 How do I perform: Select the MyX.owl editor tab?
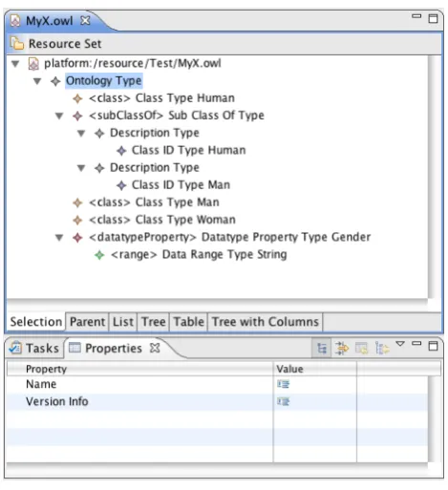[50, 21]
